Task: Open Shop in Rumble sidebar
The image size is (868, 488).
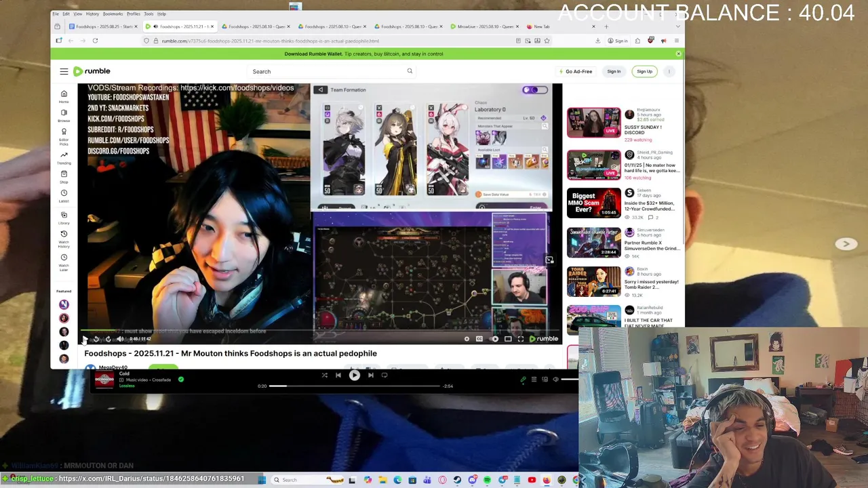Action: pyautogui.click(x=64, y=177)
